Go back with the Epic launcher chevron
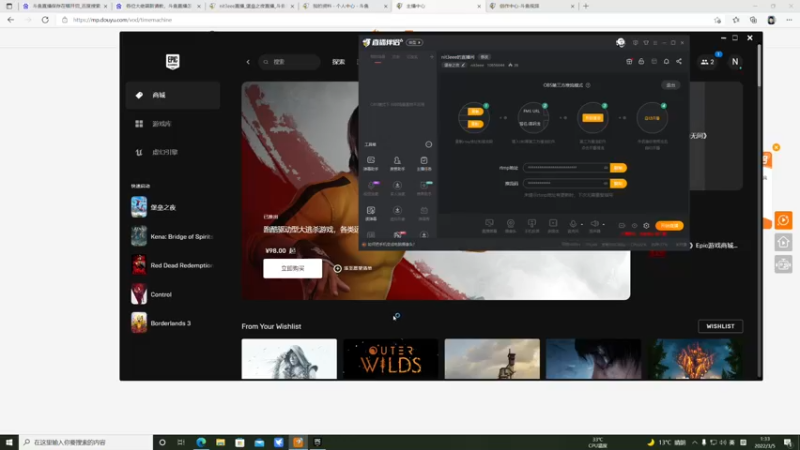800x450 pixels. [x=248, y=62]
